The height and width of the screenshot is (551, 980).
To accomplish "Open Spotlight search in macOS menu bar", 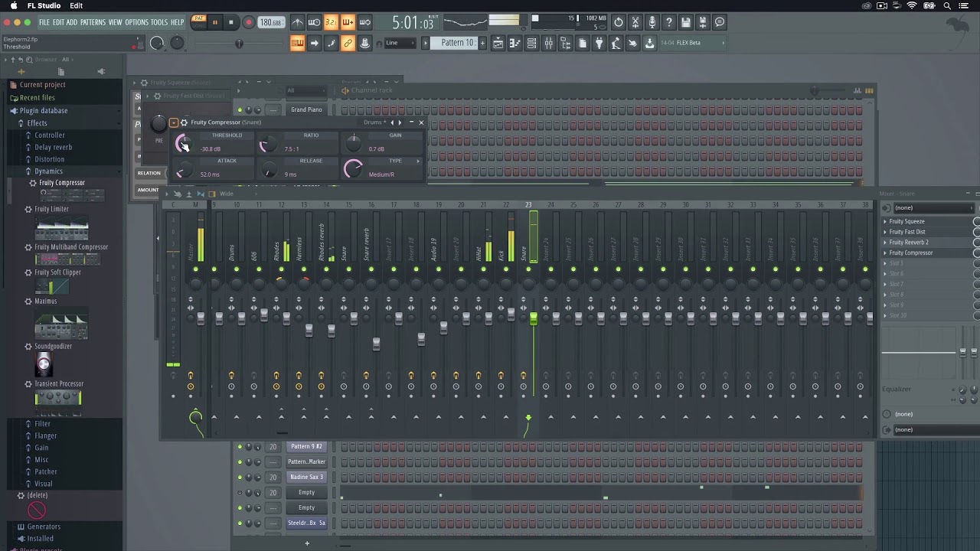I will 947,6.
